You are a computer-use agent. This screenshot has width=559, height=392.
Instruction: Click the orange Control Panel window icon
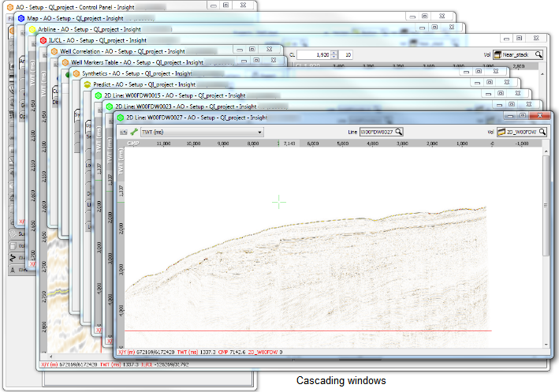coord(10,7)
